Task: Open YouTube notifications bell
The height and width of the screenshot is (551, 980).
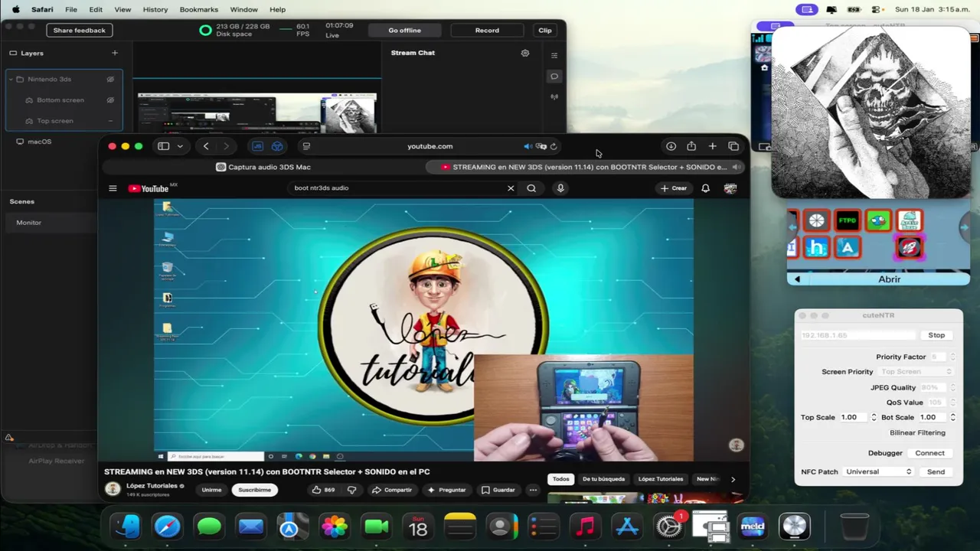Action: click(706, 188)
